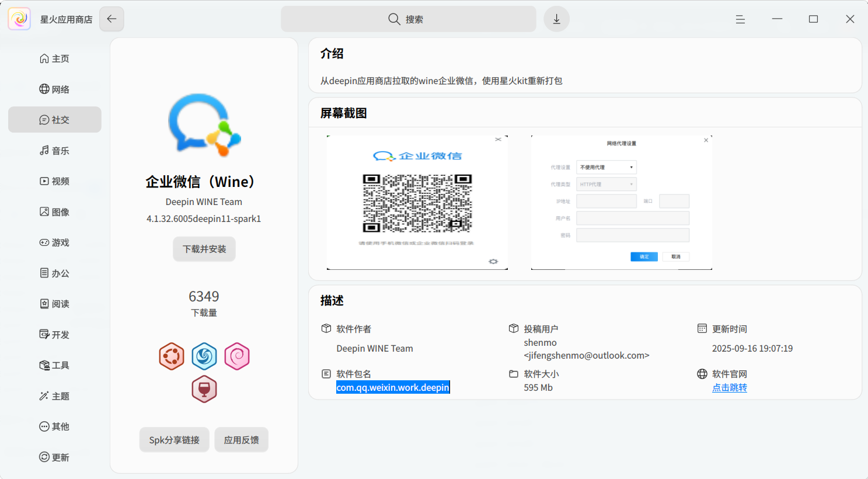Open the 更新 updates section
The width and height of the screenshot is (868, 479).
pyautogui.click(x=55, y=457)
